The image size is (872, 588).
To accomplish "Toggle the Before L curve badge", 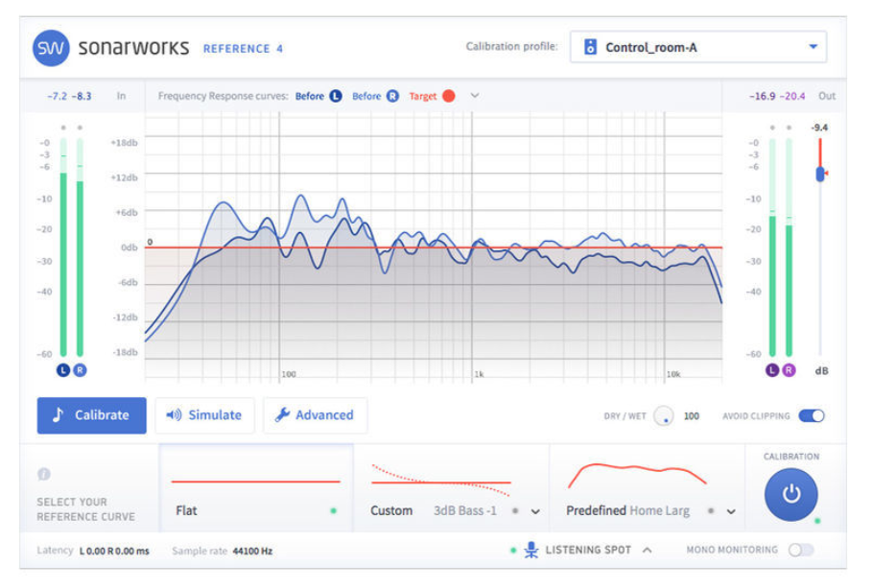I will coord(336,96).
